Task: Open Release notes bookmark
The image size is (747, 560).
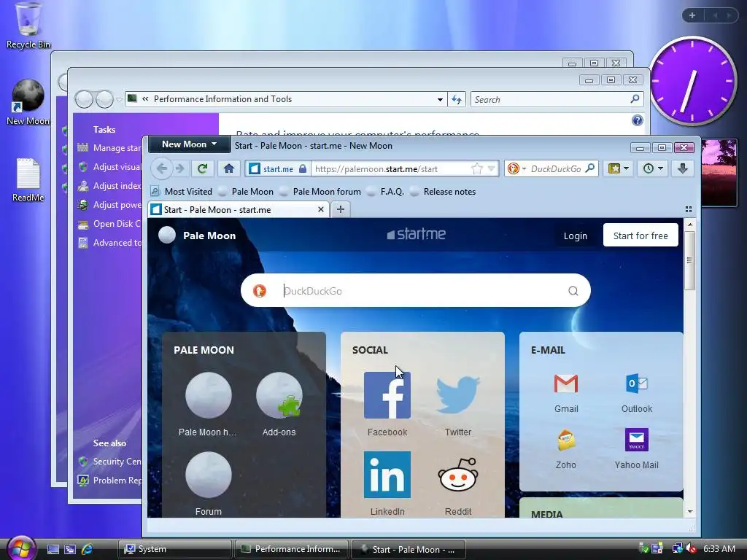Action: click(x=443, y=192)
